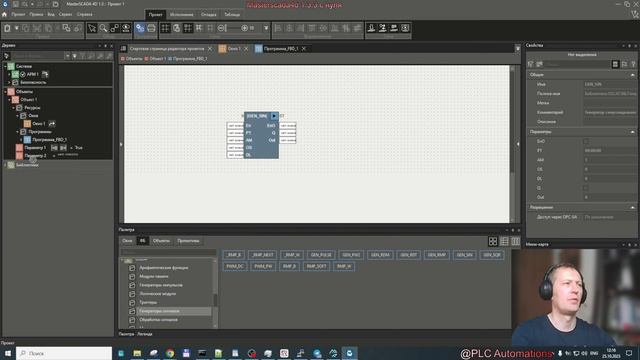Click the first icon in rightmost toolbar group
Image resolution: width=640 pixels, height=360 pixels.
pos(371,28)
